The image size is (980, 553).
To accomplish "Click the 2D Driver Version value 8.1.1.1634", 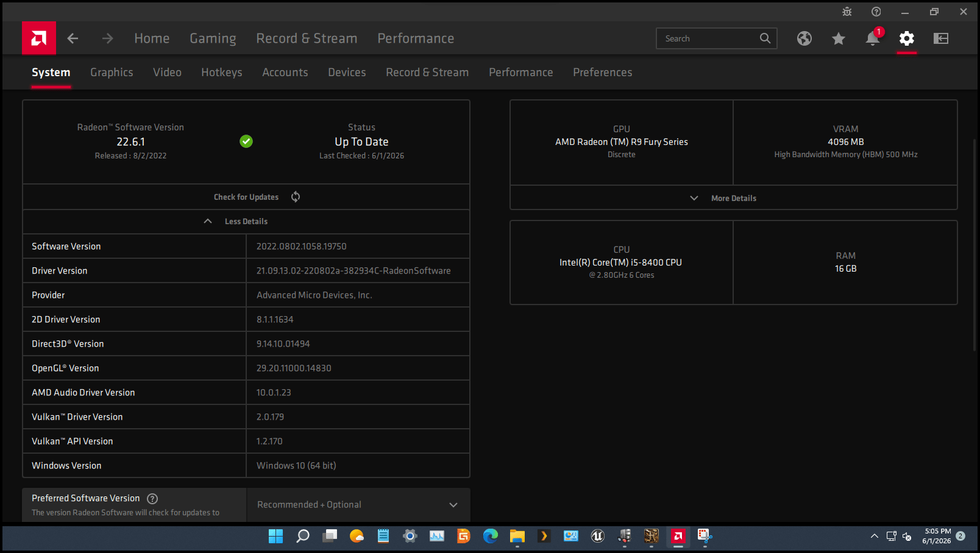I will pos(275,320).
